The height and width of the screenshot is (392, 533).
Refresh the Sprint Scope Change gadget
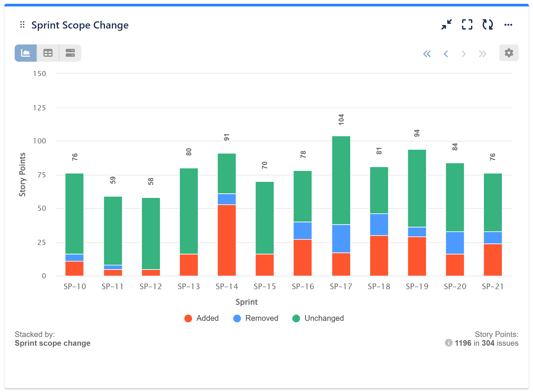click(488, 25)
